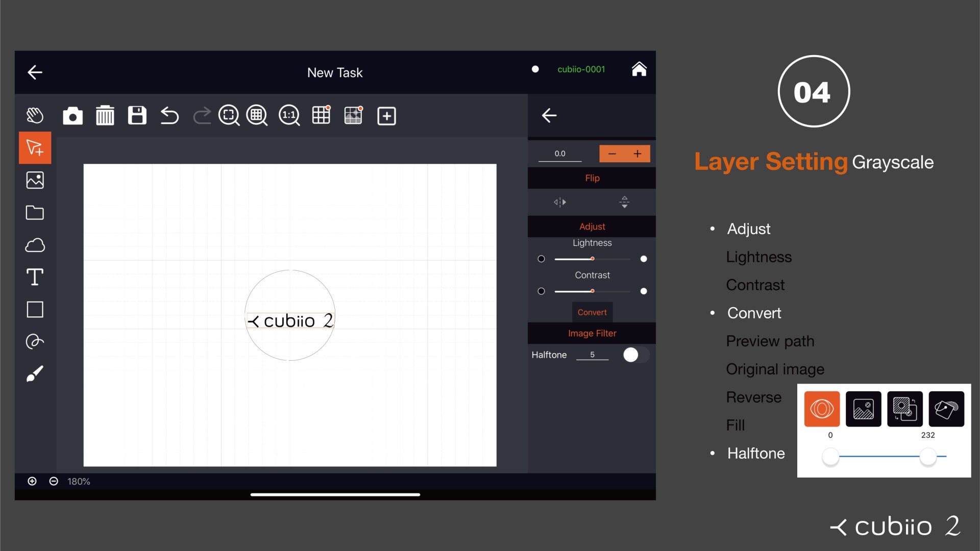Select the camera capture tool
The image size is (980, 551).
point(72,116)
